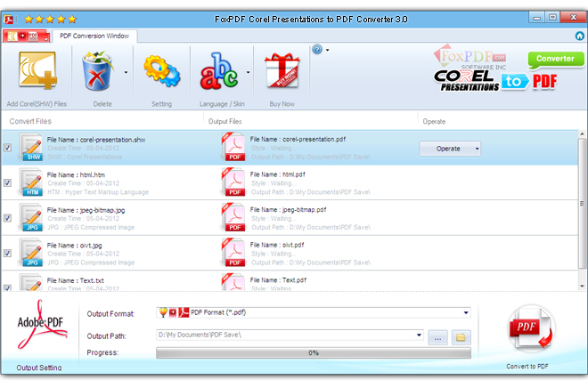Screen dimensions: 588x388
Task: Select the file name jpeg-bitmap.jpg
Action: coord(102,210)
